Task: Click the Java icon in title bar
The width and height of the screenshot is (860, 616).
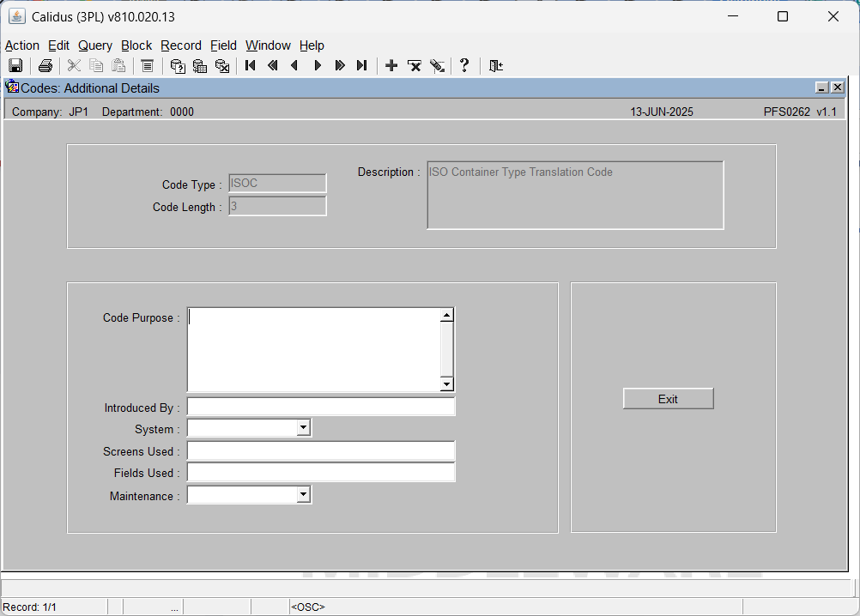Action: tap(17, 16)
